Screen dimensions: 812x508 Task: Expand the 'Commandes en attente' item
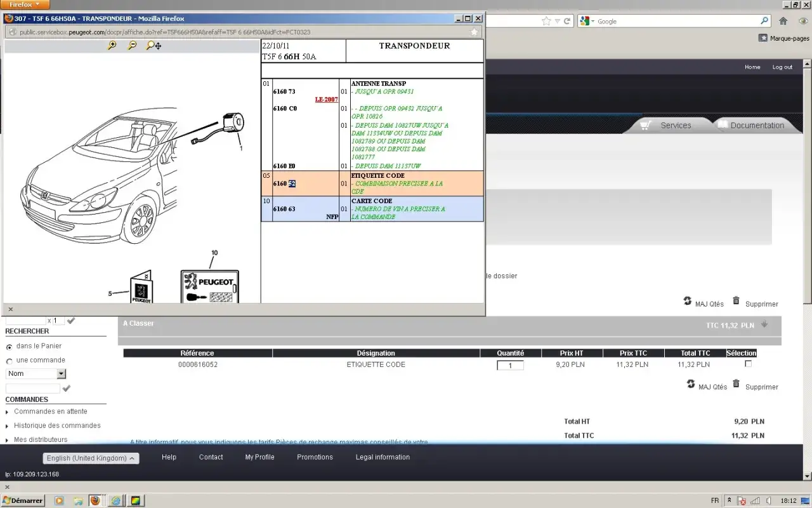pyautogui.click(x=51, y=411)
